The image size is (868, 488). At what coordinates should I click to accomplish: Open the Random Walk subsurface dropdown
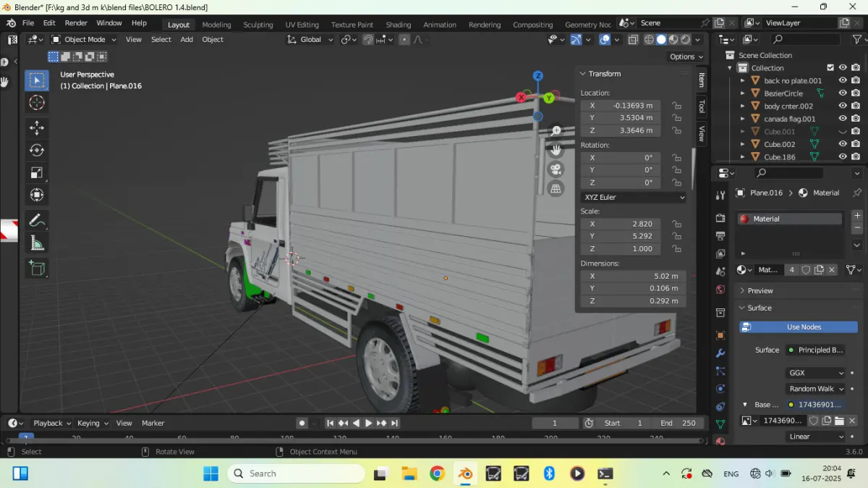[816, 389]
